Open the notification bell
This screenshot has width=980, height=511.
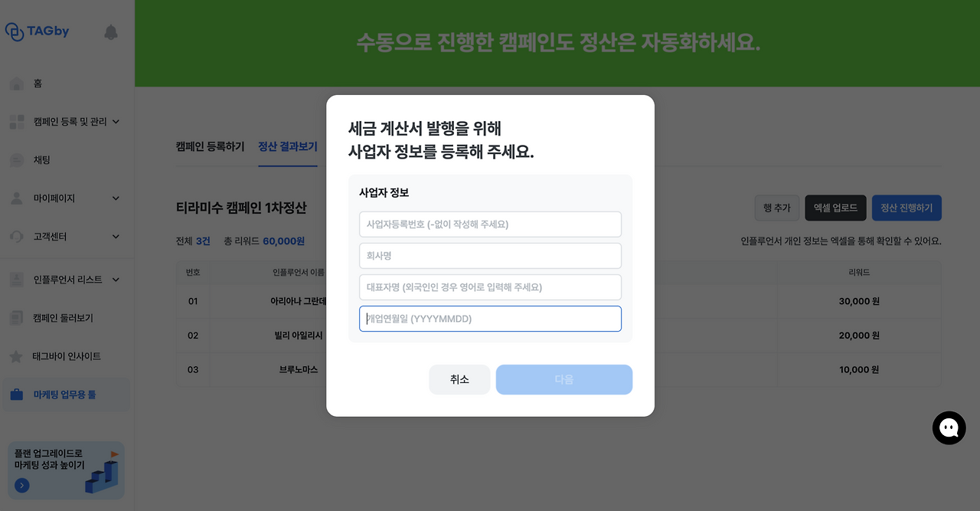point(110,32)
